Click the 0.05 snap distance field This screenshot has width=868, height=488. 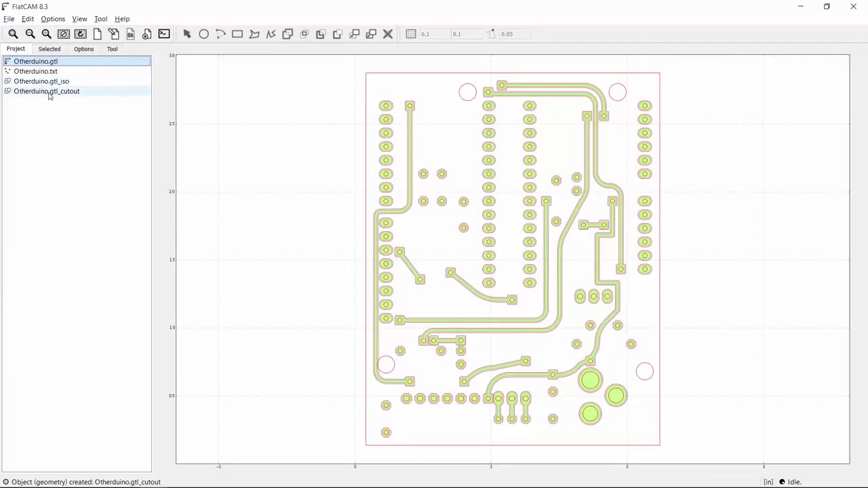click(x=515, y=34)
